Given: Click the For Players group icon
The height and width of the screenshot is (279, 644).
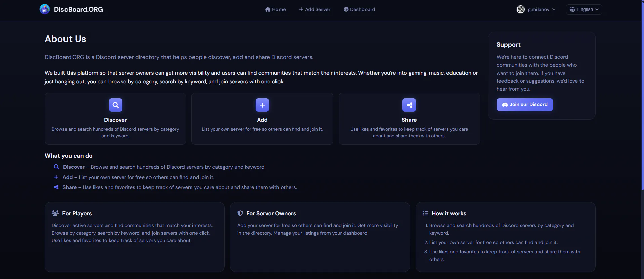Looking at the screenshot, I should pyautogui.click(x=55, y=213).
